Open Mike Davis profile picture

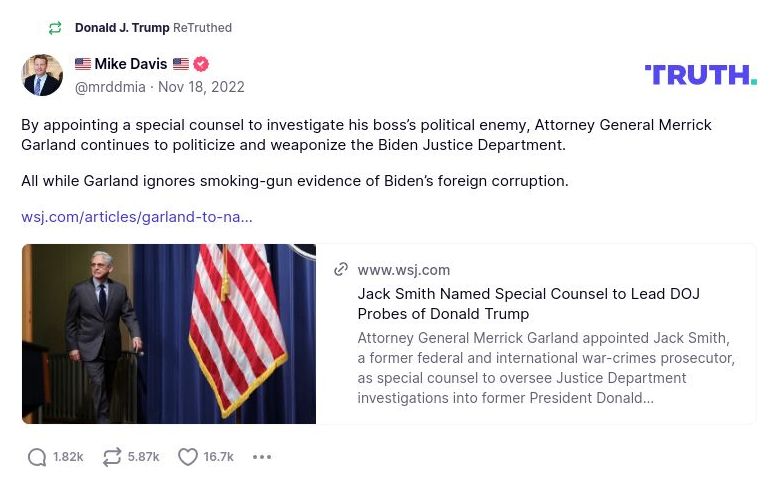tap(42, 75)
